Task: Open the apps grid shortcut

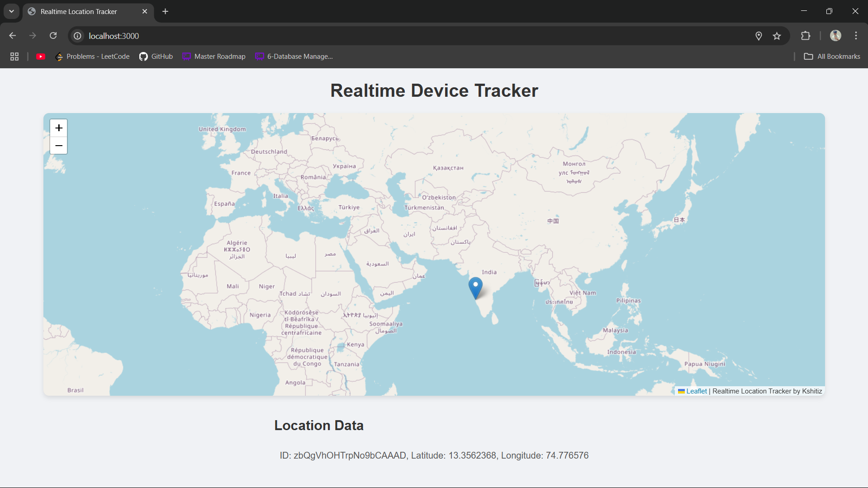Action: (14, 57)
